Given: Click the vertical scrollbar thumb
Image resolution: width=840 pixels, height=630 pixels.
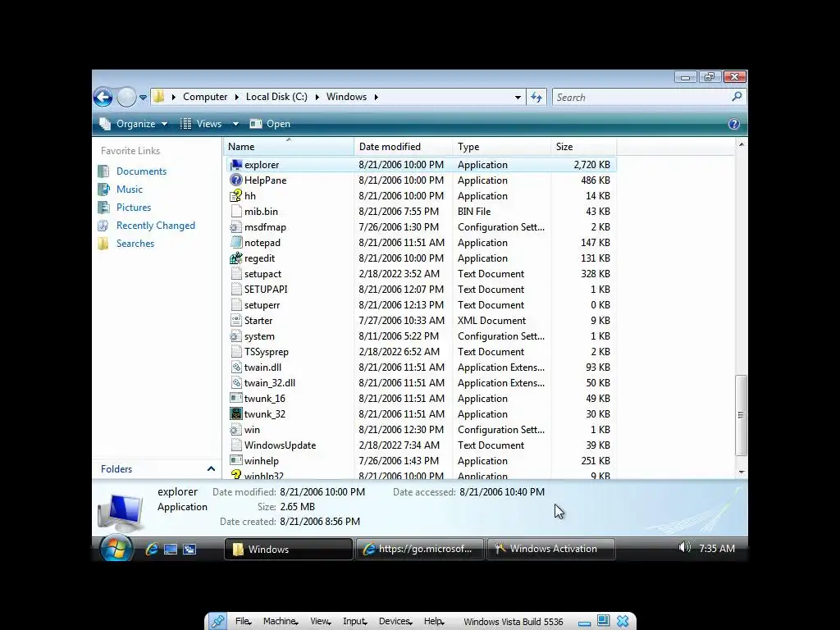Looking at the screenshot, I should 741,415.
